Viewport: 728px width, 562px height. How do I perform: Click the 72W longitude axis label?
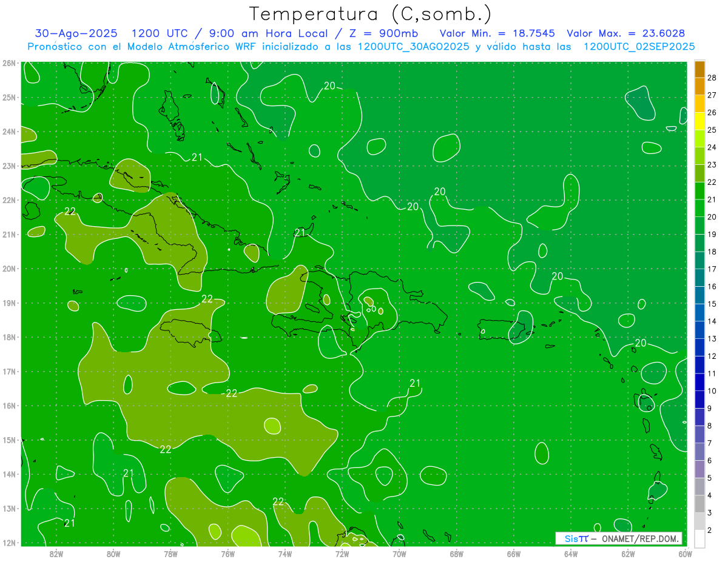pyautogui.click(x=342, y=554)
